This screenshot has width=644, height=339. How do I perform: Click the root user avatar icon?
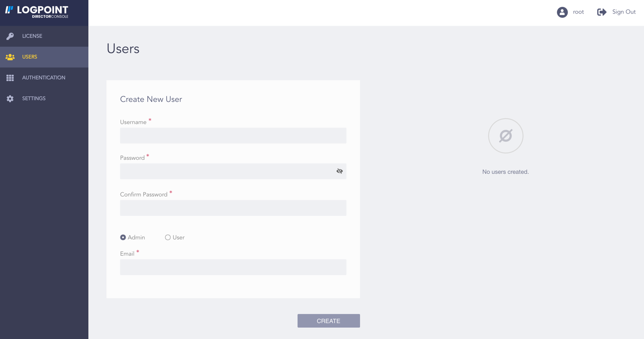point(562,12)
